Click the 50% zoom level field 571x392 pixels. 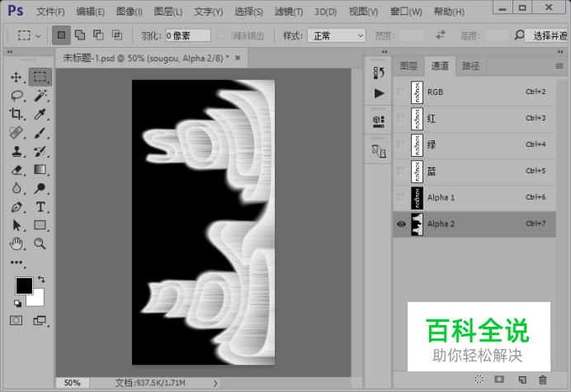tap(72, 383)
